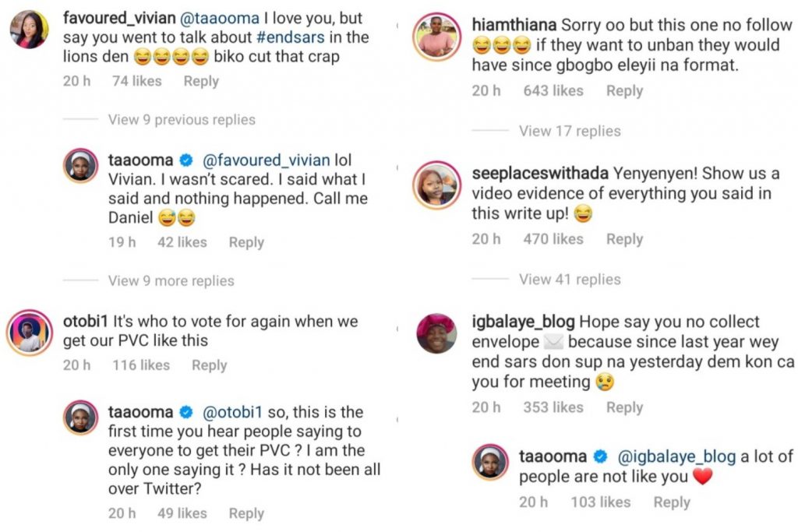Click taaooma's avatar replying to otobi1
Screen dimensions: 798x532
pyautogui.click(x=80, y=418)
